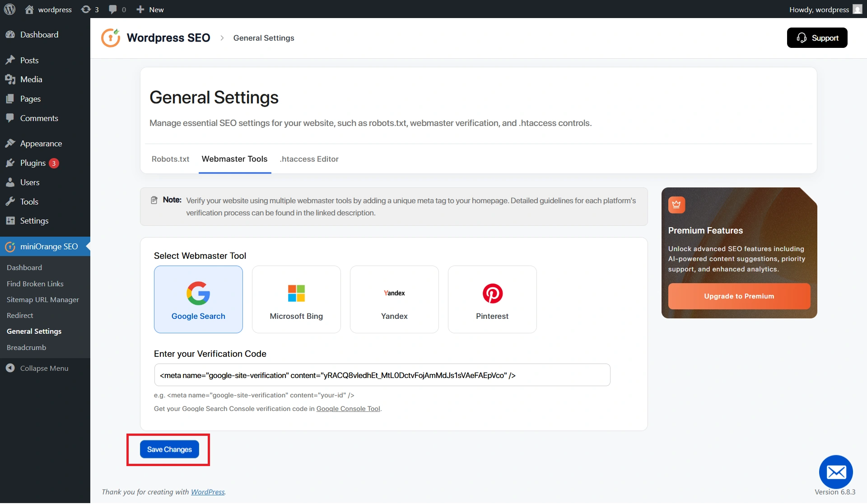Open the WordPress updates icon

coord(86,9)
